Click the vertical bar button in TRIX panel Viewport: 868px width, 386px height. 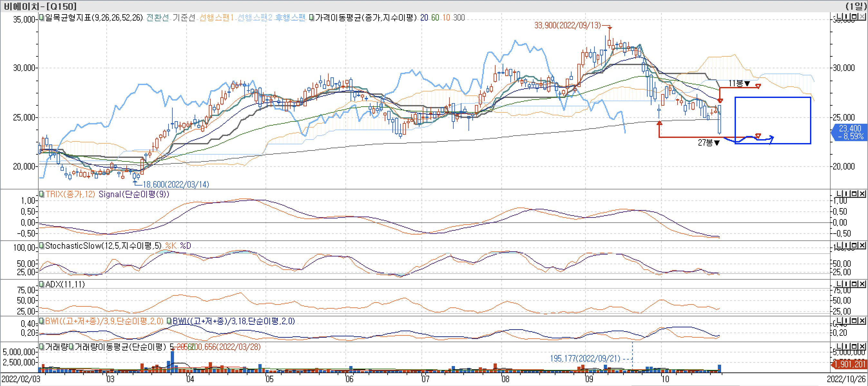point(846,193)
